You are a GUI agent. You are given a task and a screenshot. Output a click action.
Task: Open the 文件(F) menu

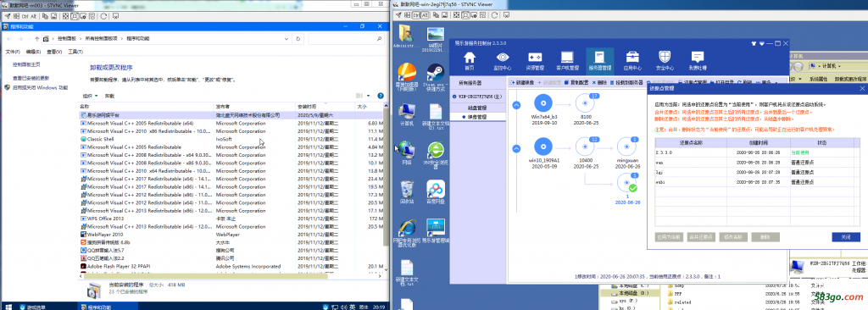click(13, 52)
